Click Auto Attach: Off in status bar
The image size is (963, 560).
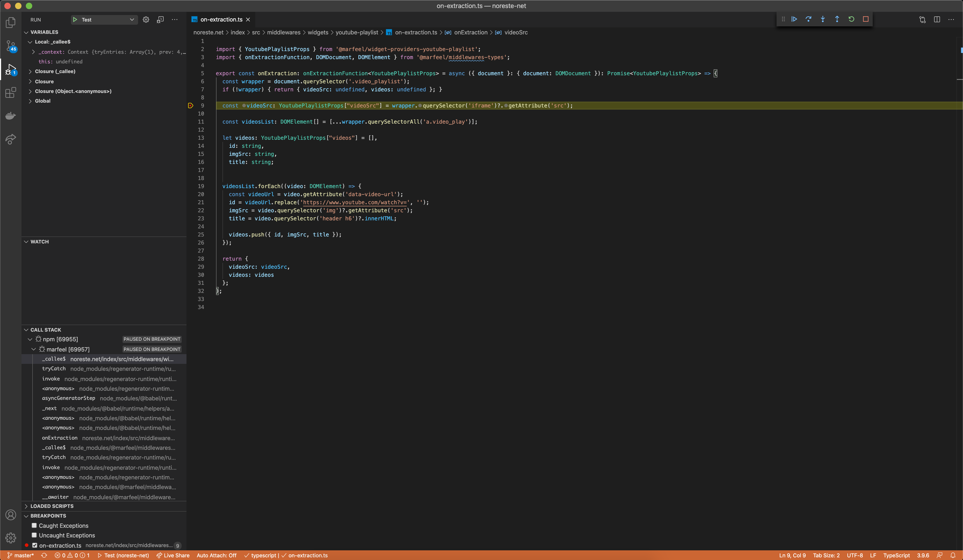(x=216, y=555)
